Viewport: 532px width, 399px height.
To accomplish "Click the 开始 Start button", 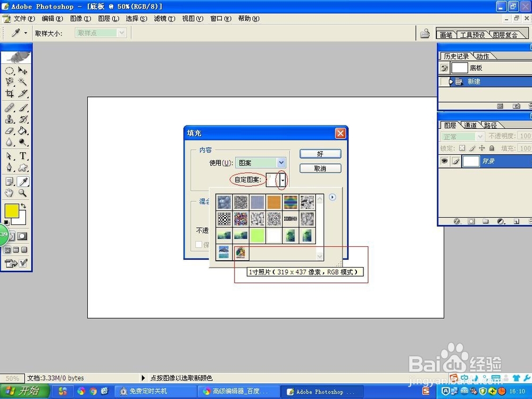I will 24,391.
